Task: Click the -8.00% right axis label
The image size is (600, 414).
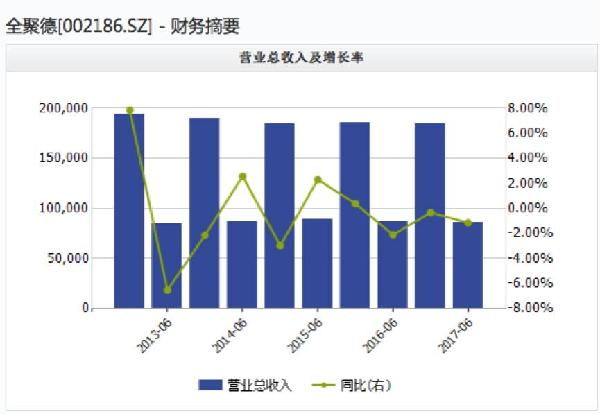Action: pos(526,308)
